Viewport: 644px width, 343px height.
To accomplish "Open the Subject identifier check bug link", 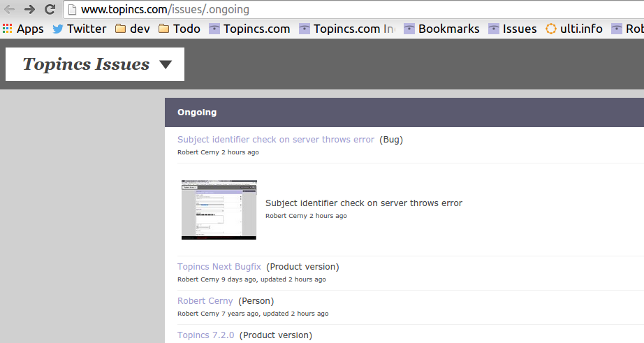I will point(275,140).
